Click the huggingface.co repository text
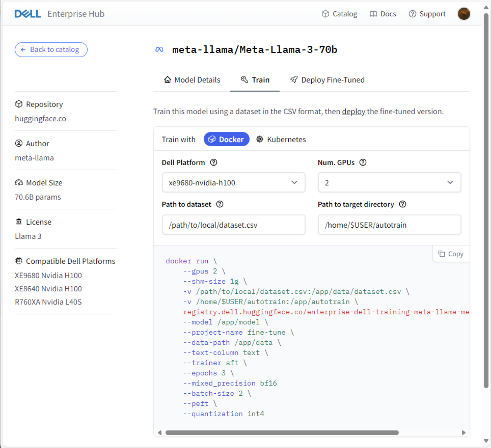 click(40, 119)
